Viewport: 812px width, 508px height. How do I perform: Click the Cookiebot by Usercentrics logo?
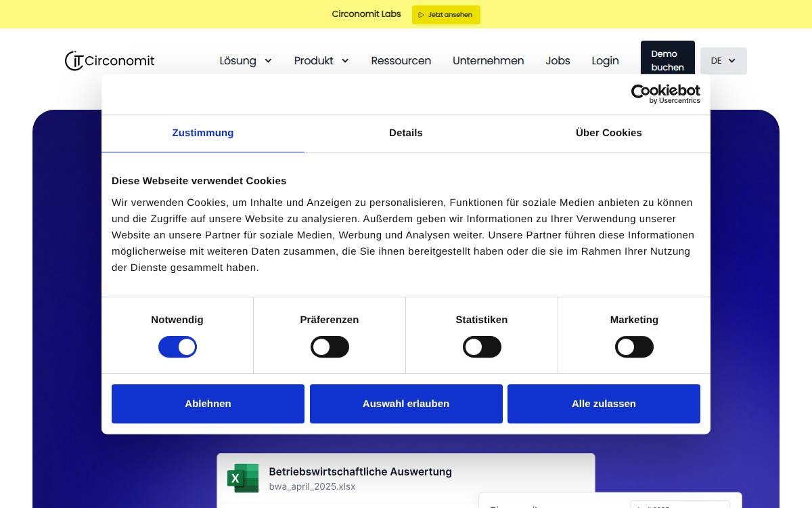[x=666, y=94]
